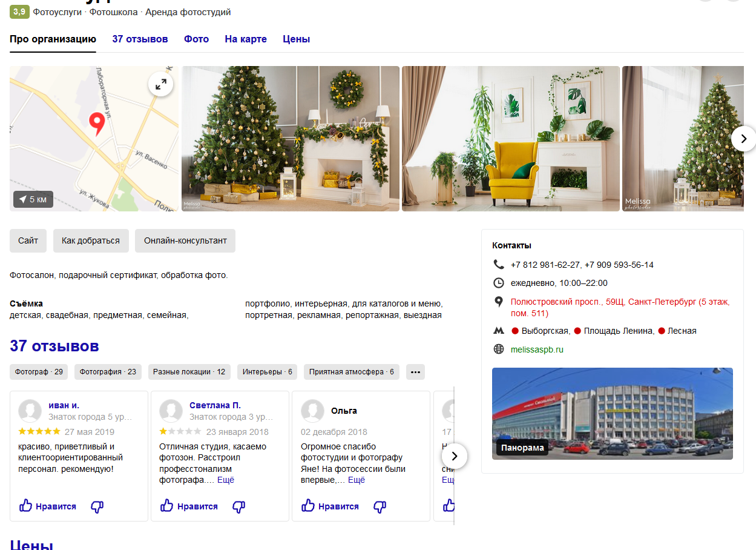Open the Онлайн-консультант chat

pyautogui.click(x=185, y=240)
